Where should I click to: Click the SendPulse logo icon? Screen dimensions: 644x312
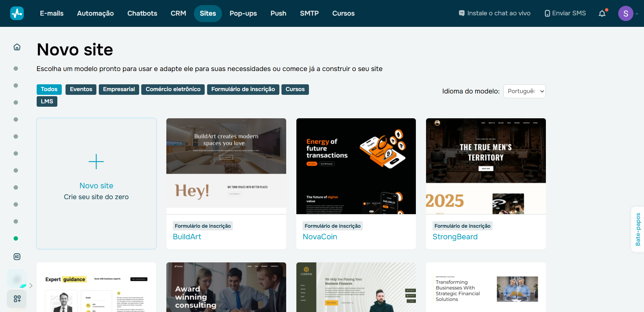[17, 13]
